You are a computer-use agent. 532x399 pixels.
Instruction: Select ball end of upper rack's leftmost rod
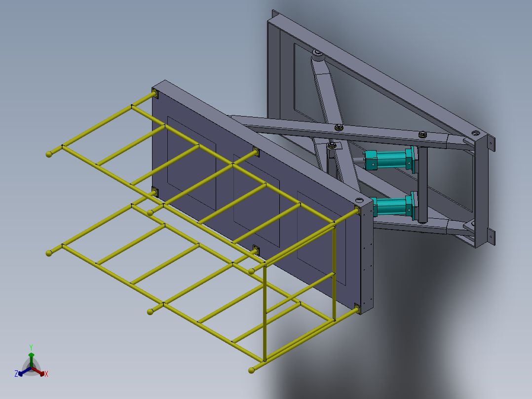coord(49,155)
